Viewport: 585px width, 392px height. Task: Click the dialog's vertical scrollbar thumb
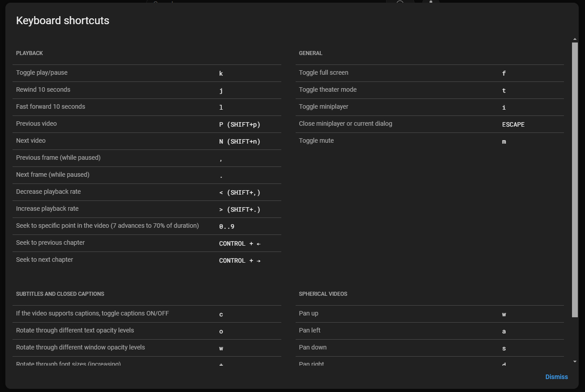[575, 180]
